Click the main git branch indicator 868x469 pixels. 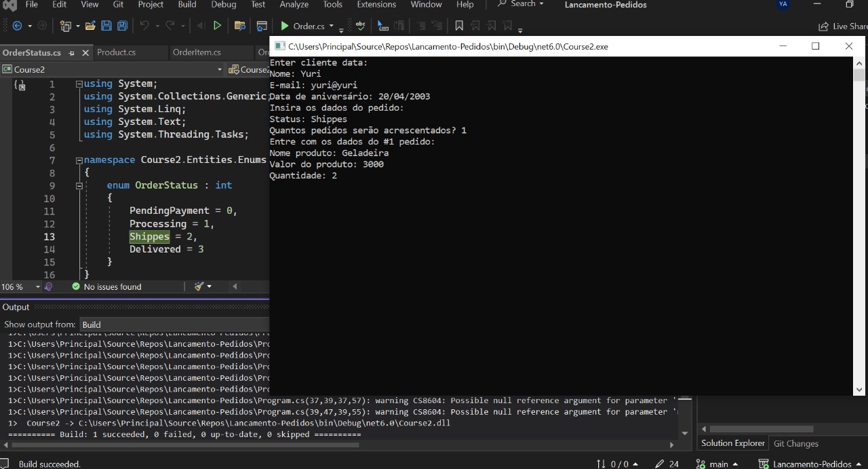pyautogui.click(x=717, y=464)
